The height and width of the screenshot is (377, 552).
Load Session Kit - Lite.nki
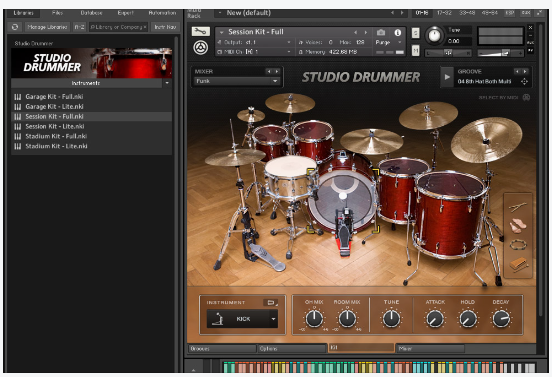point(92,126)
